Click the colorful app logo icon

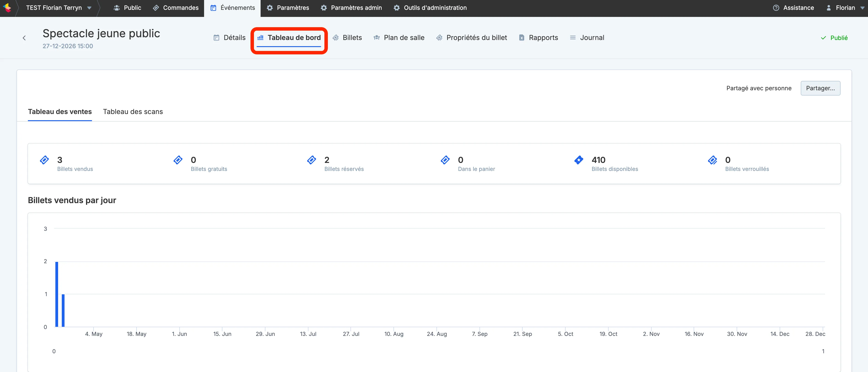(x=7, y=7)
